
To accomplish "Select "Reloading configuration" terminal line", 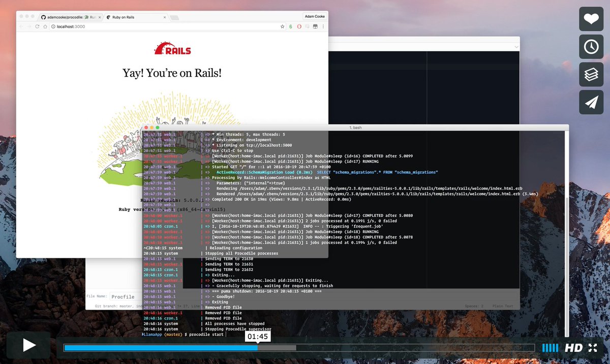I will pos(235,248).
